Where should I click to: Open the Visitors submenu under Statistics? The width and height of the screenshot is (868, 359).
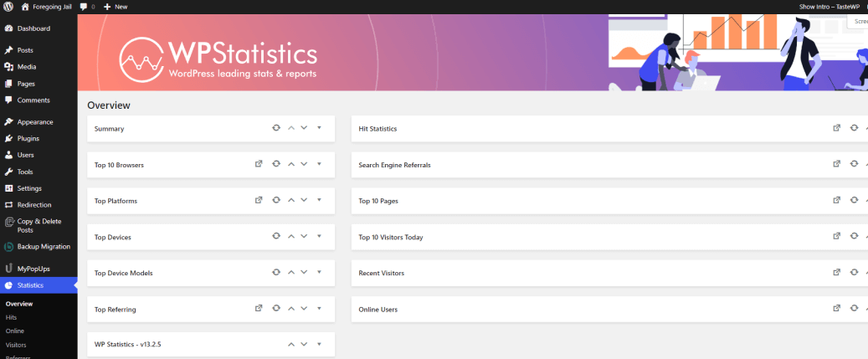[x=16, y=345]
